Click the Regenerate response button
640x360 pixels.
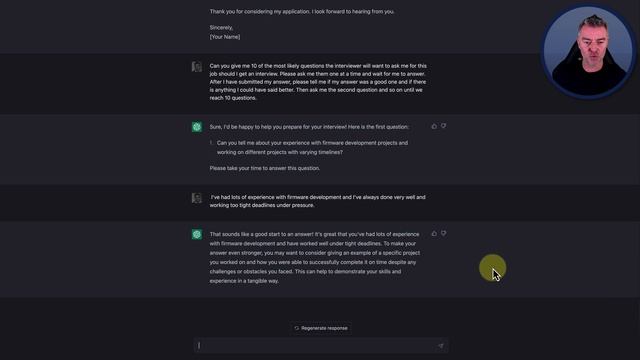point(321,328)
